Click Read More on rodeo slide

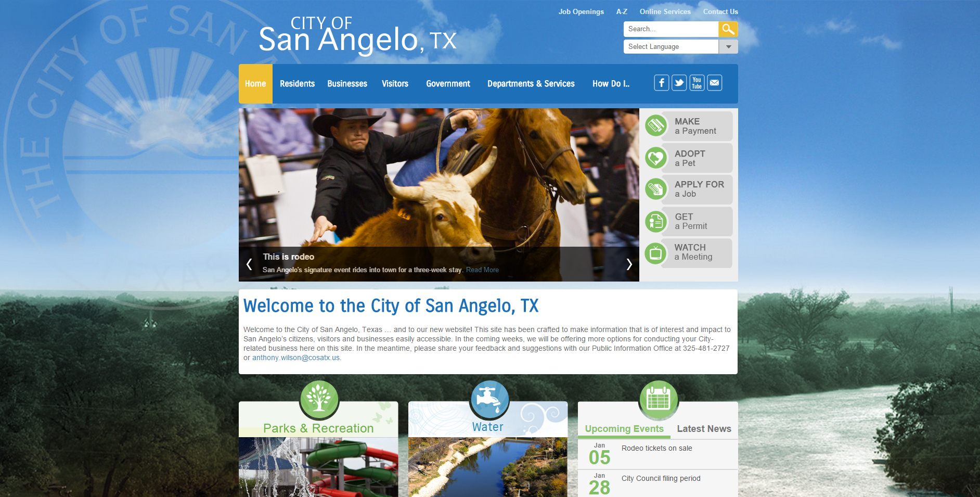(x=482, y=270)
